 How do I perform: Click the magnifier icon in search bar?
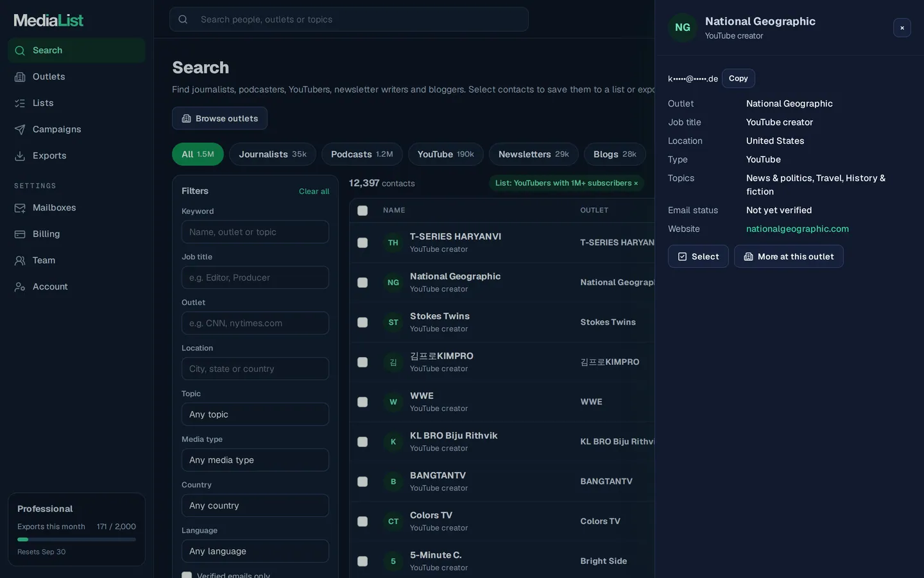coord(183,19)
